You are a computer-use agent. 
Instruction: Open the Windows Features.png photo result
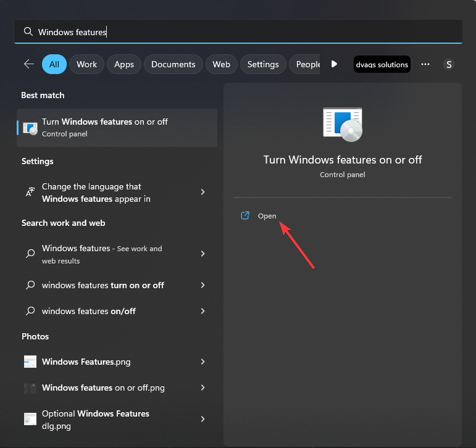point(117,362)
